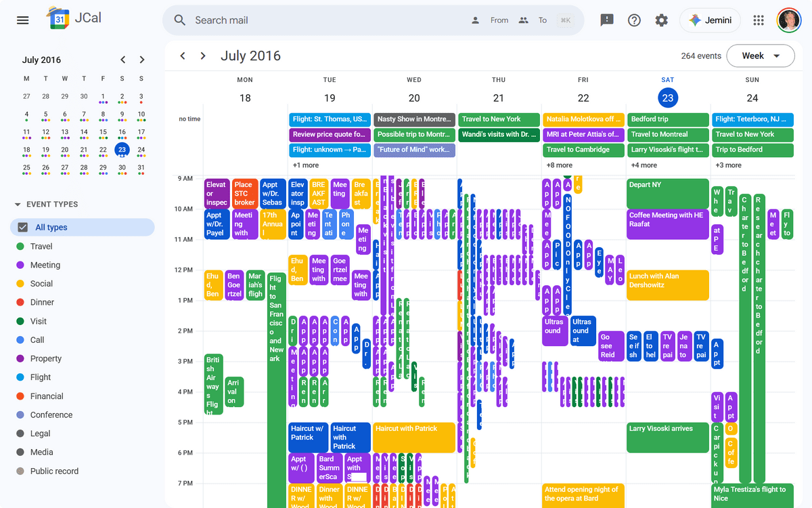
Task: Advance to next week arrow
Action: (x=203, y=56)
